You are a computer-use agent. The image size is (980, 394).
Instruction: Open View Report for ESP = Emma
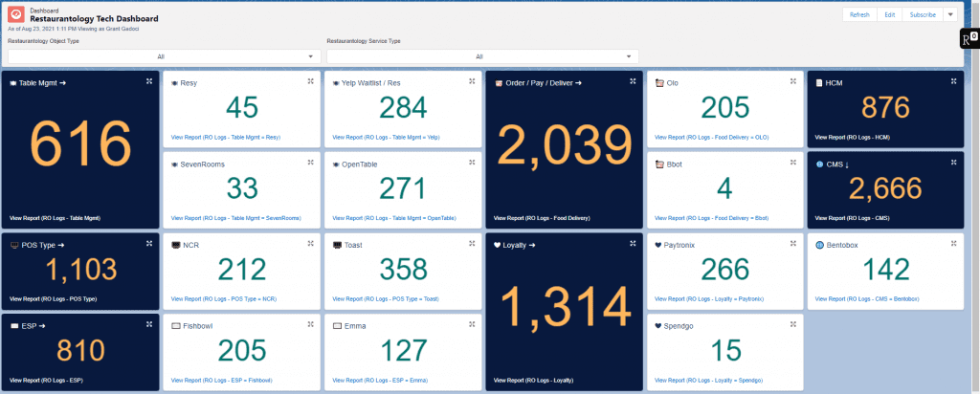pyautogui.click(x=380, y=380)
